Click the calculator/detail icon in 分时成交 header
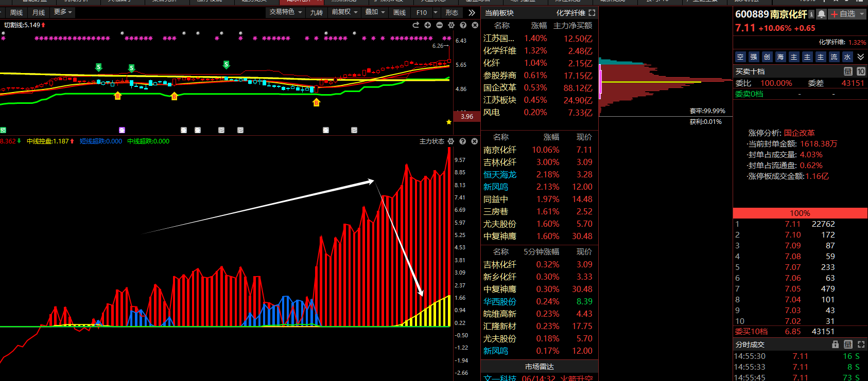The image size is (868, 381). pyautogui.click(x=848, y=344)
